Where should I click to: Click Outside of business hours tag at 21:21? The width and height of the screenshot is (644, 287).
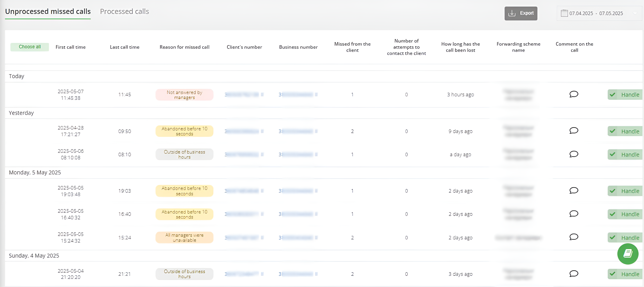184,274
